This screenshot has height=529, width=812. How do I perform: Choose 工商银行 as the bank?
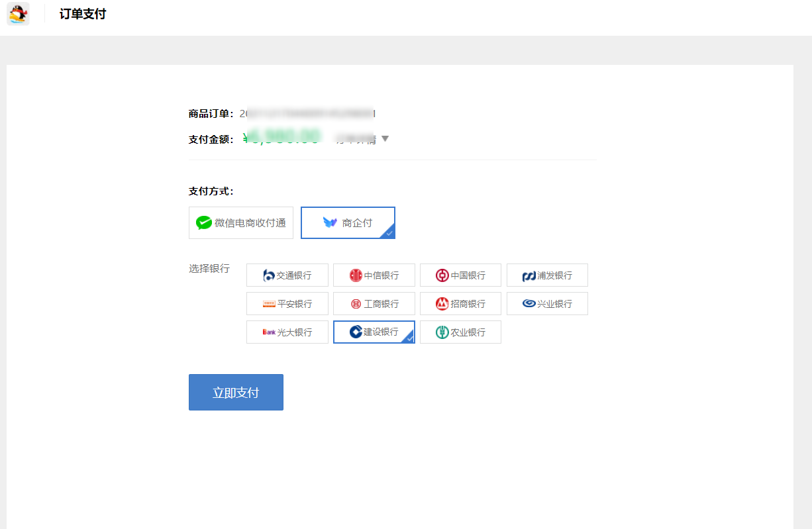374,304
